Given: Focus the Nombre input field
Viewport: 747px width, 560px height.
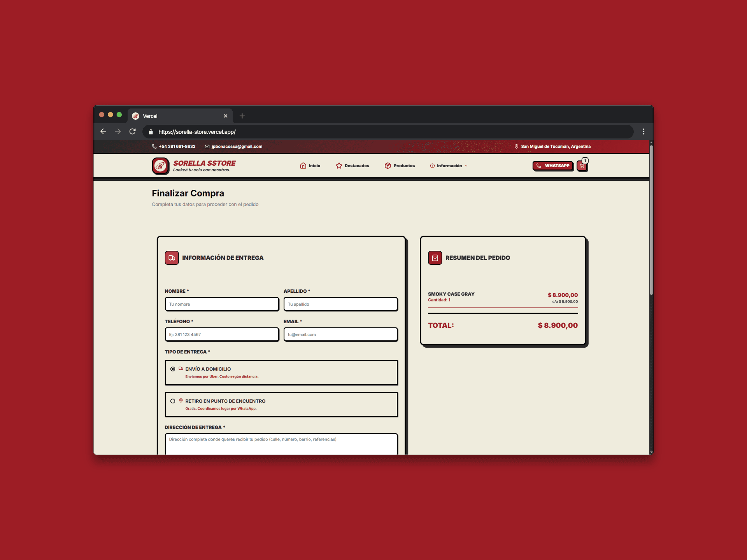Looking at the screenshot, I should point(222,304).
